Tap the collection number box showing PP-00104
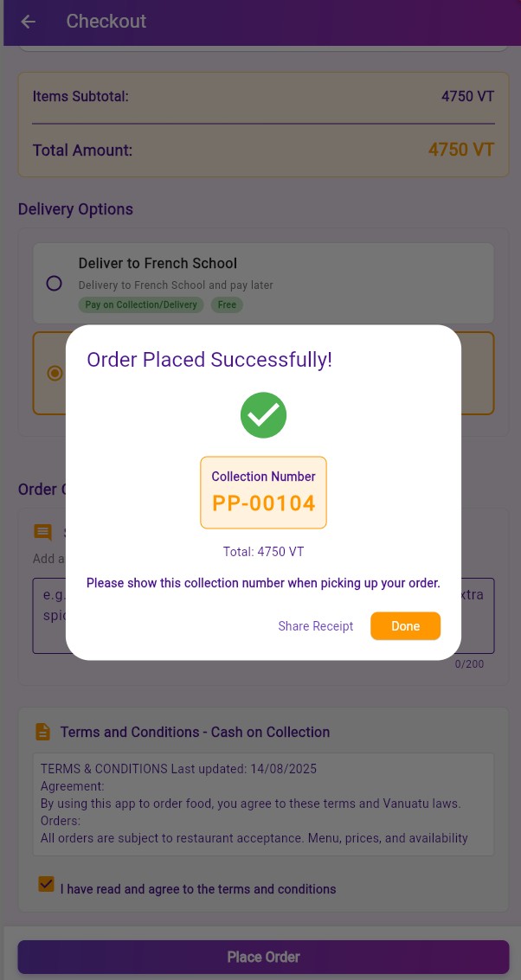 coord(263,492)
